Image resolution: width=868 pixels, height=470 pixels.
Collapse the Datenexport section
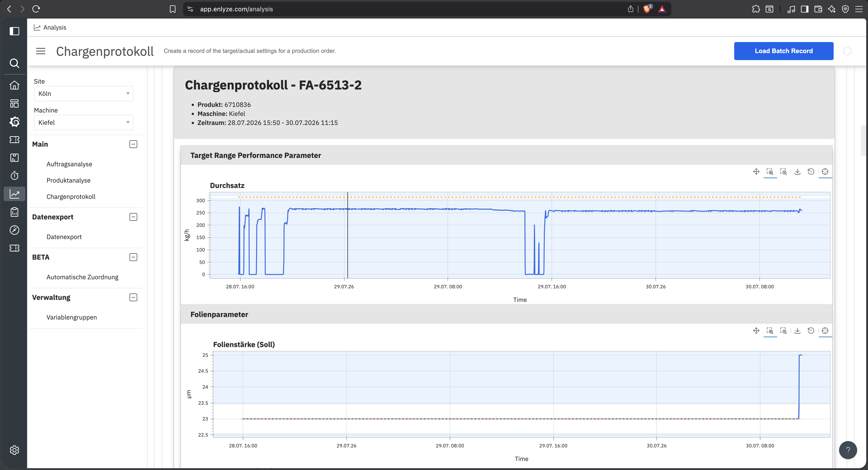pos(133,217)
